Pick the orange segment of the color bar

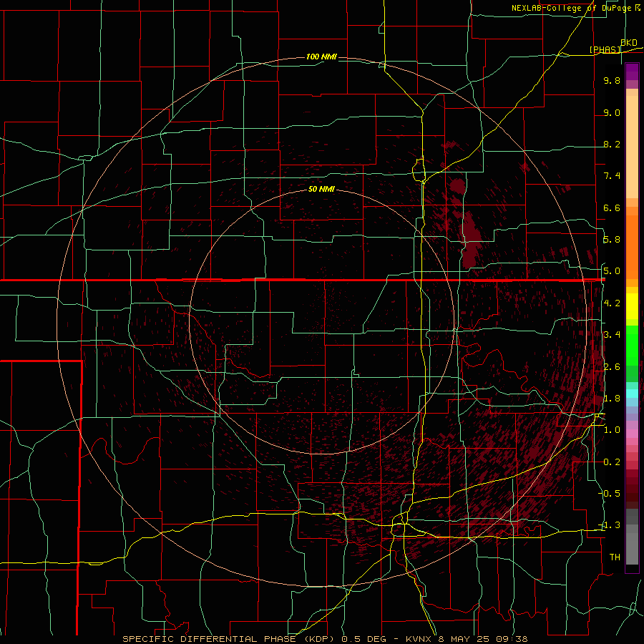[632, 246]
